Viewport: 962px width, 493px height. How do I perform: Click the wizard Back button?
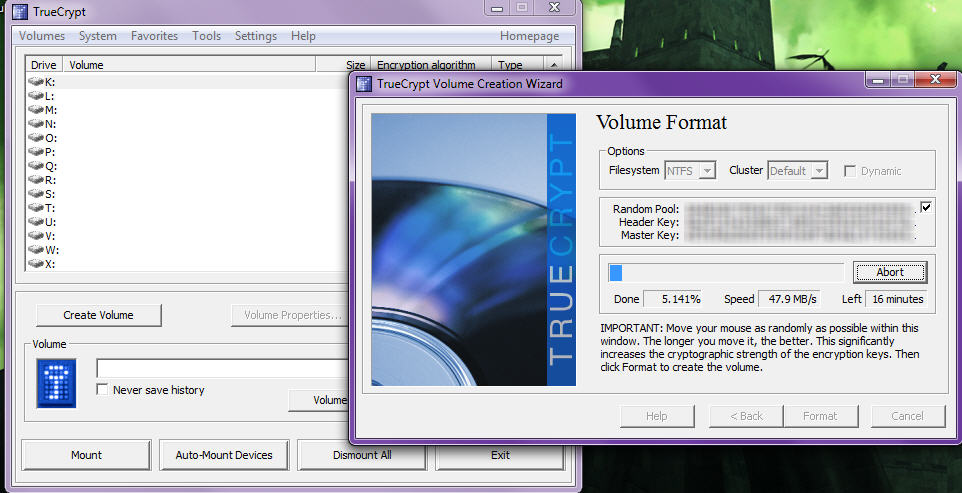point(746,416)
